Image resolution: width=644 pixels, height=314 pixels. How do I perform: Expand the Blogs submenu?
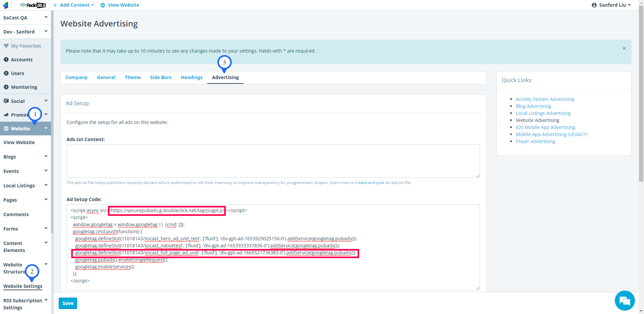tap(46, 156)
